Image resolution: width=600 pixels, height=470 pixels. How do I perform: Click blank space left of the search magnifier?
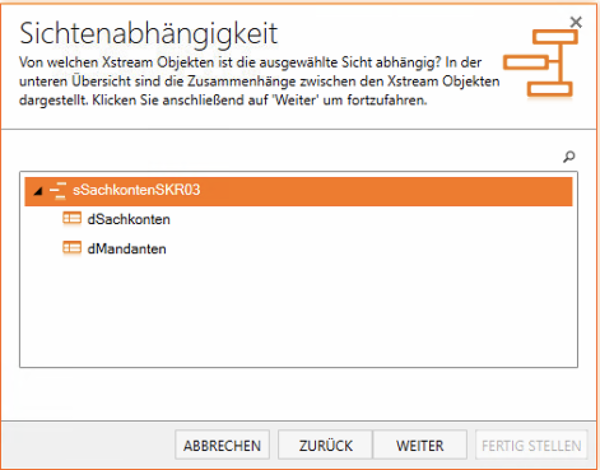click(x=300, y=156)
